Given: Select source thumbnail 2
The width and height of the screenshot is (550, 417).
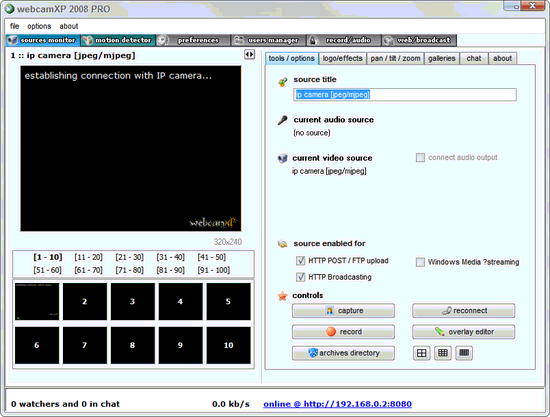Looking at the screenshot, I should coord(85,302).
